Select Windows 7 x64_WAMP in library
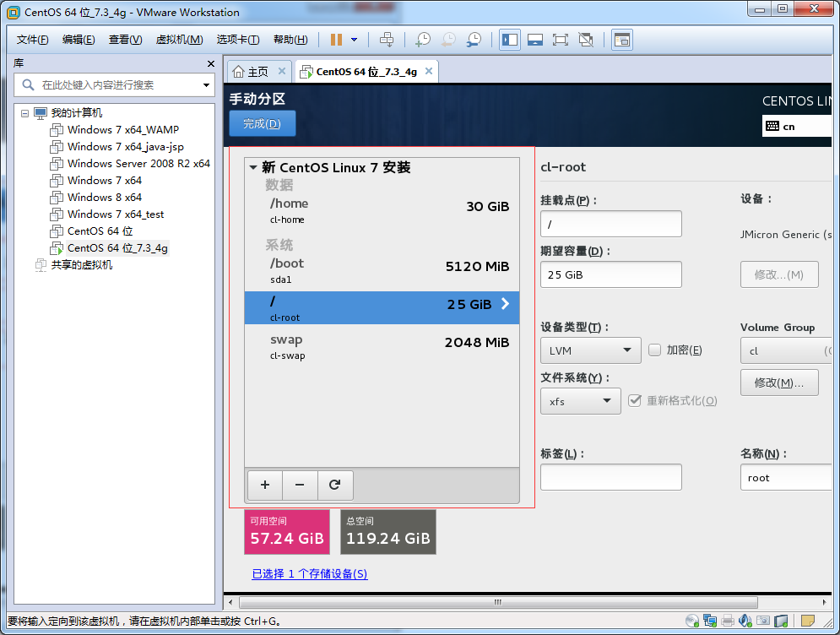The image size is (840, 635). 122,130
